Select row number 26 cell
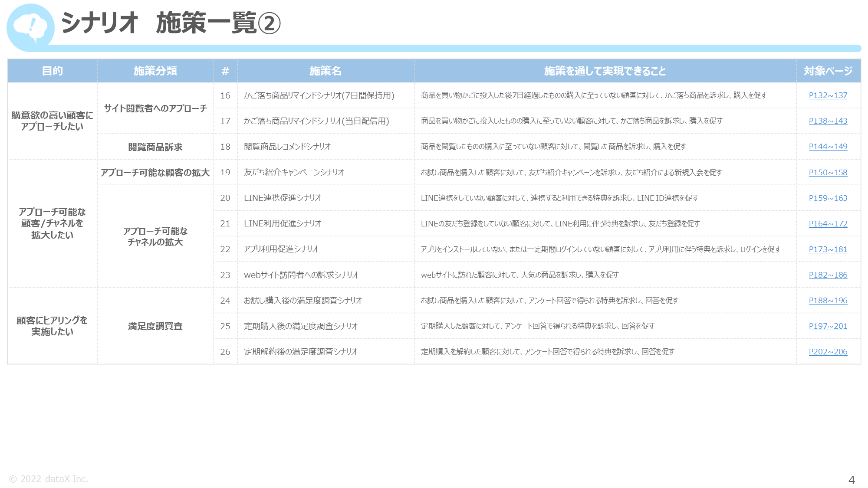The height and width of the screenshot is (488, 868). (225, 351)
